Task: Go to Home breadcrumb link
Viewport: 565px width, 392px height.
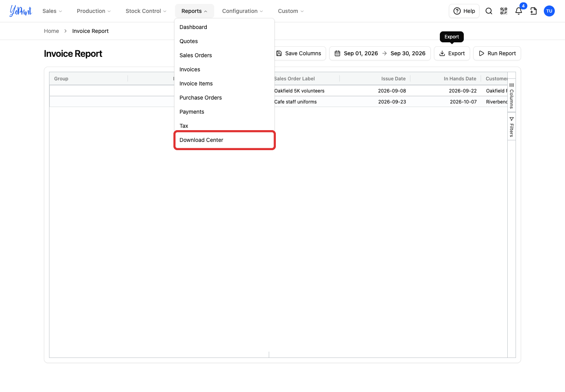Action: click(51, 31)
